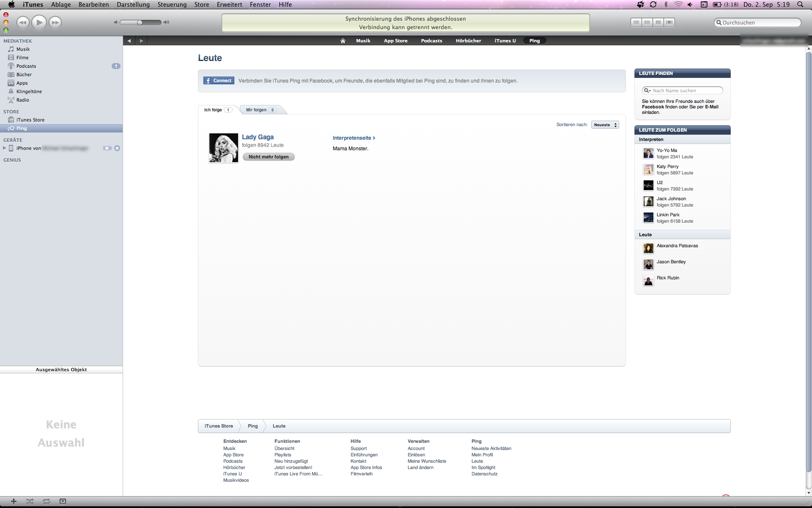Viewport: 812px width, 508px height.
Task: Open Katy Perry's artist link
Action: tap(667, 166)
